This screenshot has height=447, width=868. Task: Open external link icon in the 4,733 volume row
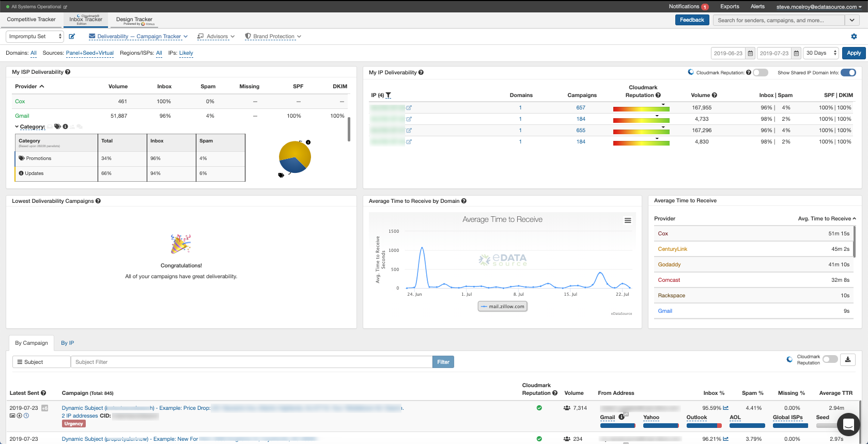(409, 119)
